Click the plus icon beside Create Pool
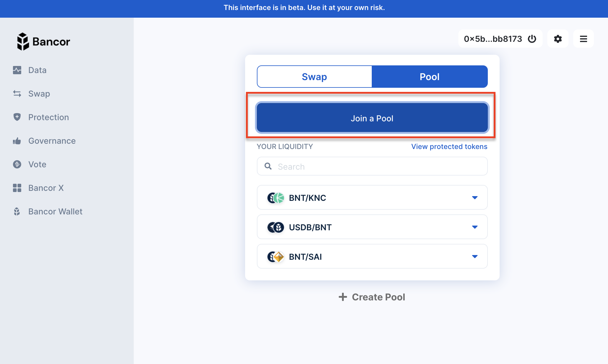The width and height of the screenshot is (608, 364). click(x=343, y=297)
